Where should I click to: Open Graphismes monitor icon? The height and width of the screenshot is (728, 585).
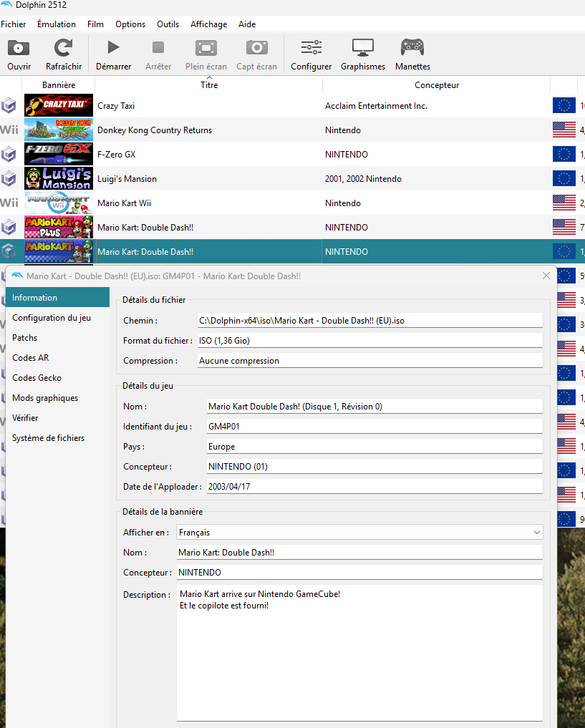[x=363, y=49]
